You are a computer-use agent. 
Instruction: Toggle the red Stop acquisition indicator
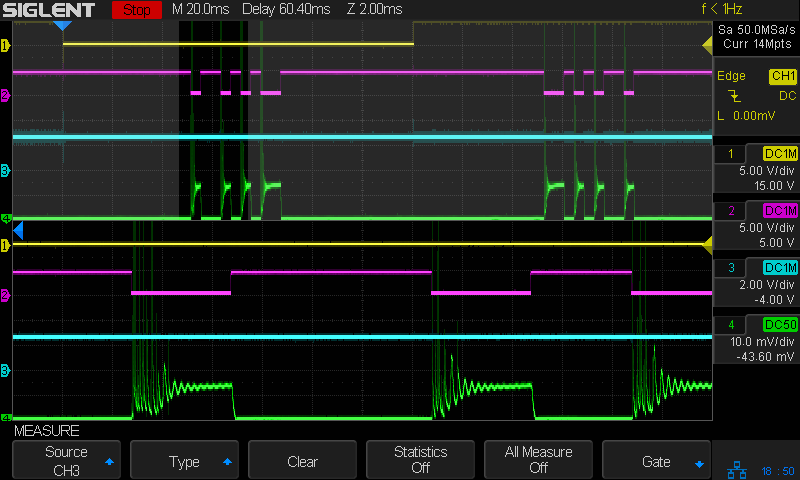pyautogui.click(x=137, y=10)
